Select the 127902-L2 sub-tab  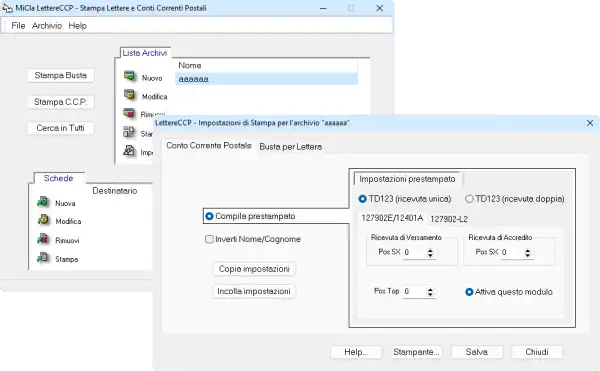(x=449, y=219)
